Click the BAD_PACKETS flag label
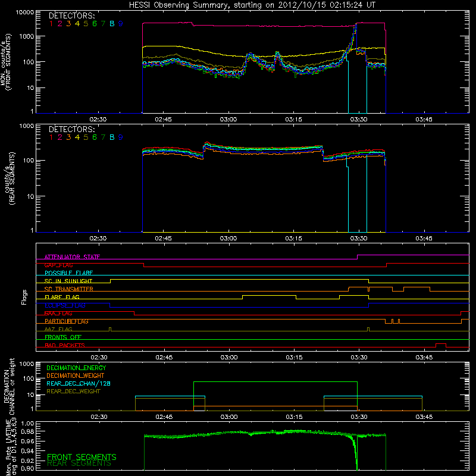476x476 pixels. pos(65,345)
